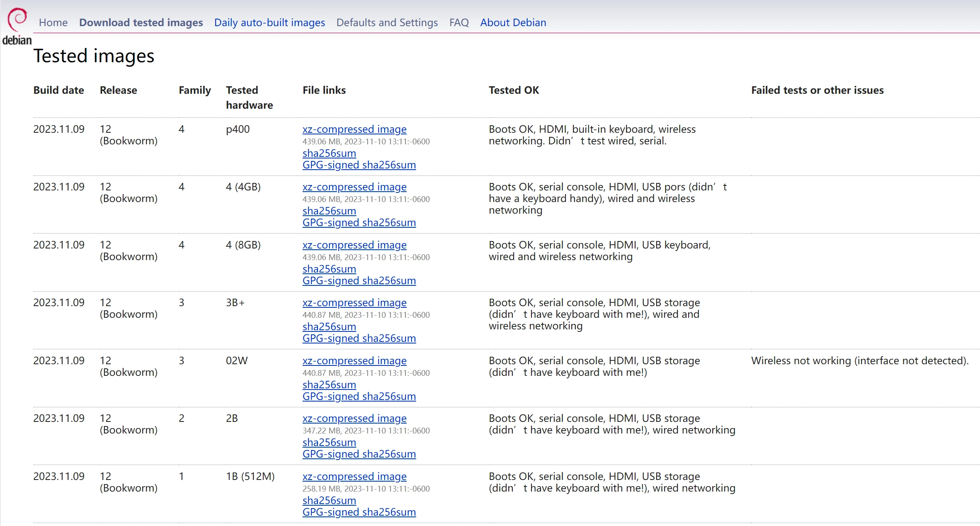Open GPG-signed sha256sum for 3B+
This screenshot has height=526, width=980.
tap(359, 338)
